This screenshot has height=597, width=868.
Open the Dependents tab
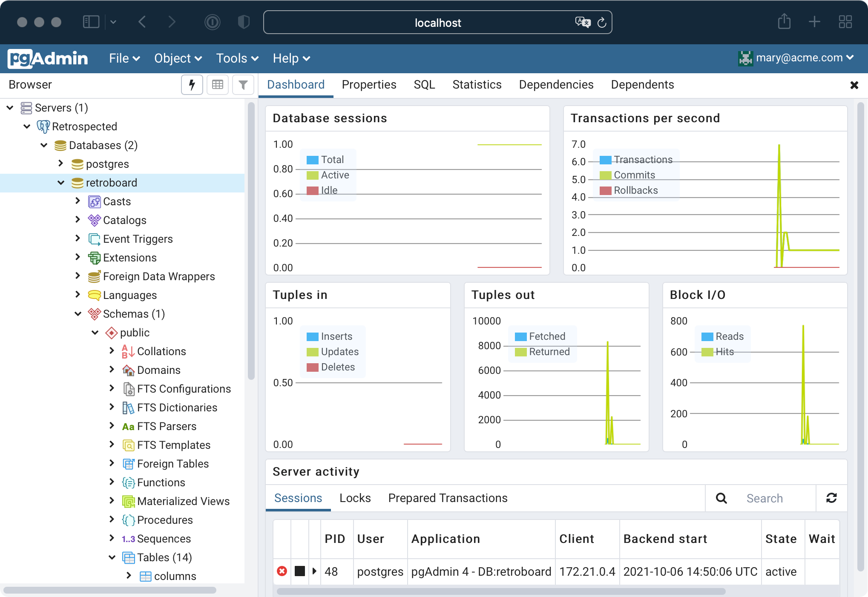pyautogui.click(x=642, y=85)
